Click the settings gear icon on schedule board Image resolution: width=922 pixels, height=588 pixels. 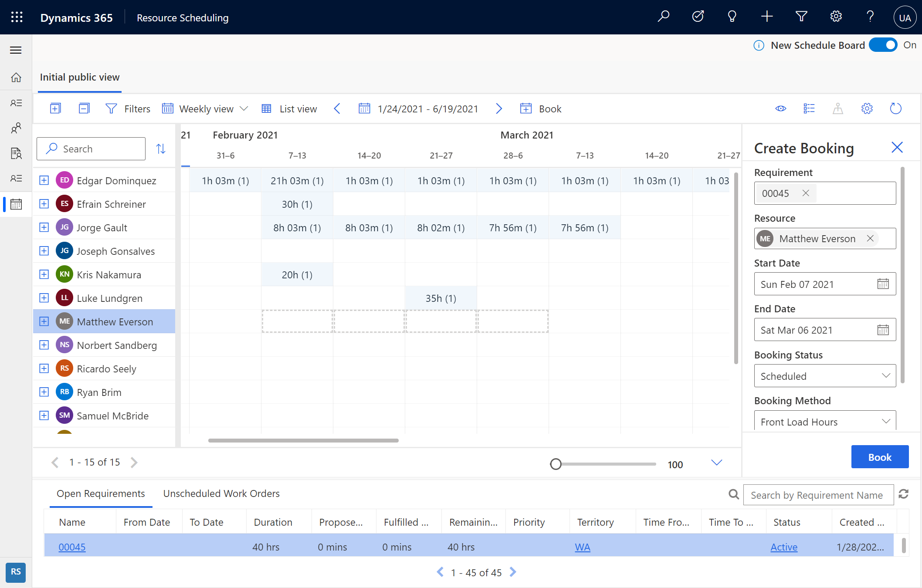tap(867, 109)
